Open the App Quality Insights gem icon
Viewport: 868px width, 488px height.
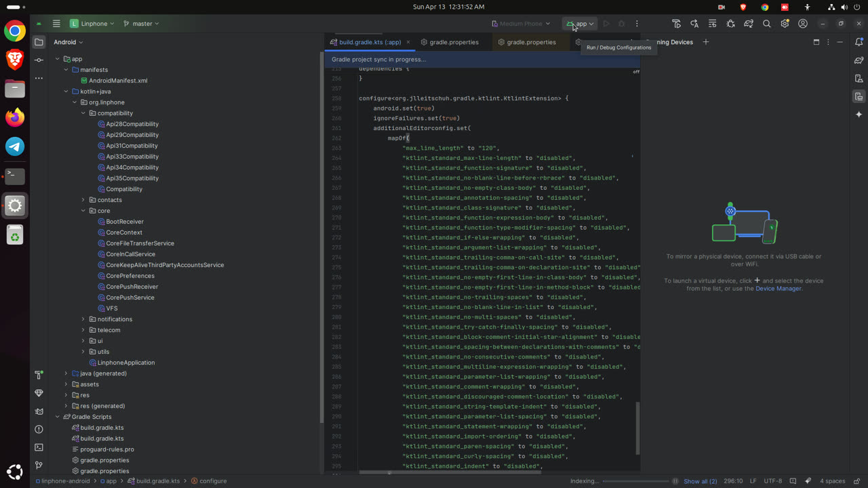point(39,393)
